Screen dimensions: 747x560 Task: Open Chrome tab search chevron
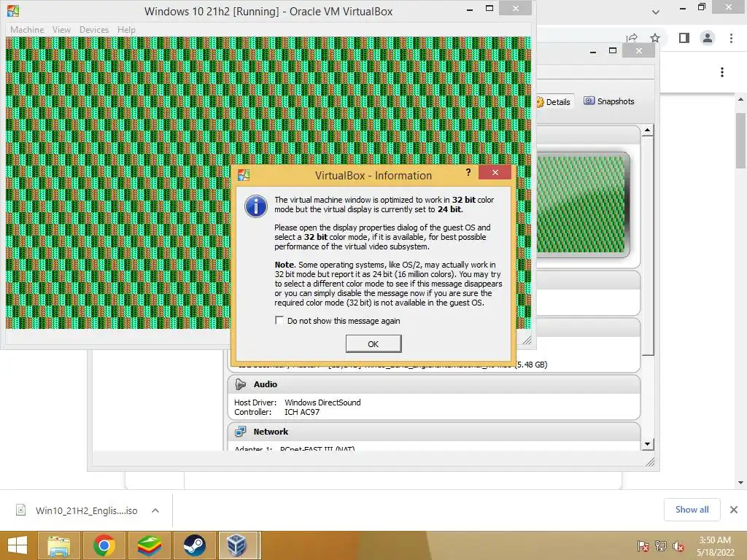(x=656, y=12)
